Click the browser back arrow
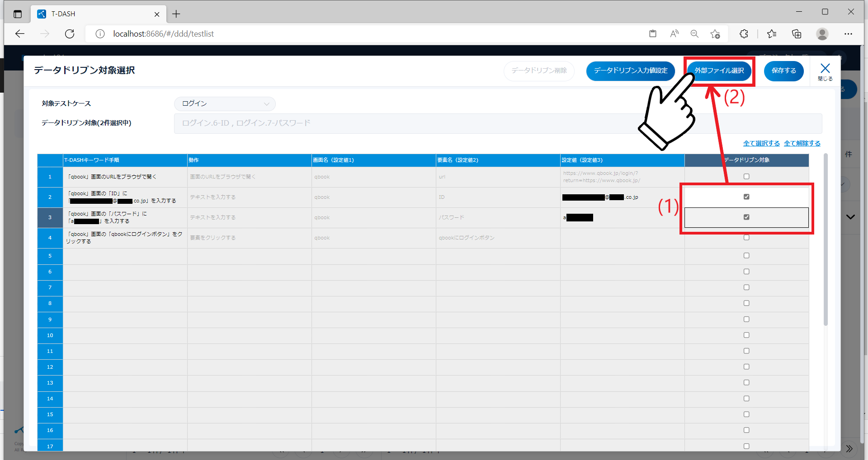Image resolution: width=868 pixels, height=460 pixels. [x=20, y=34]
